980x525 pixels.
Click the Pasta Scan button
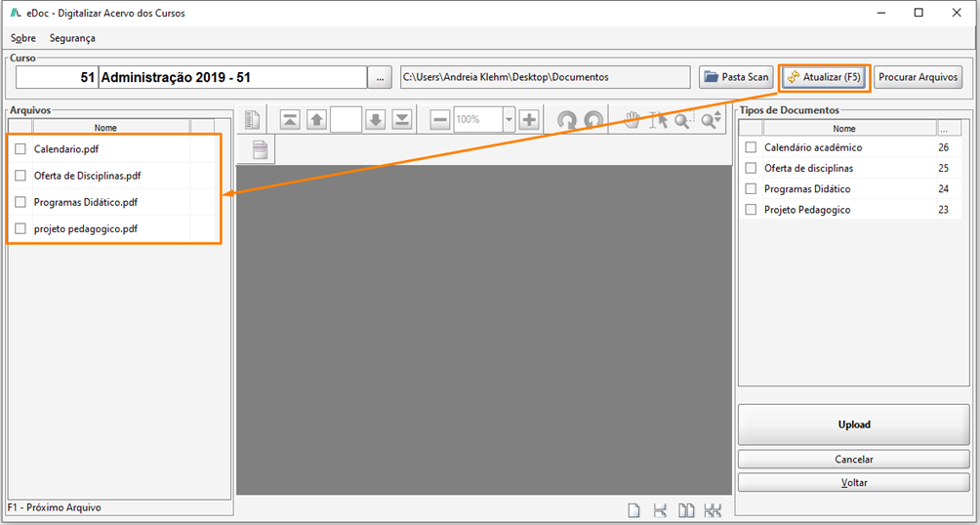tap(737, 77)
